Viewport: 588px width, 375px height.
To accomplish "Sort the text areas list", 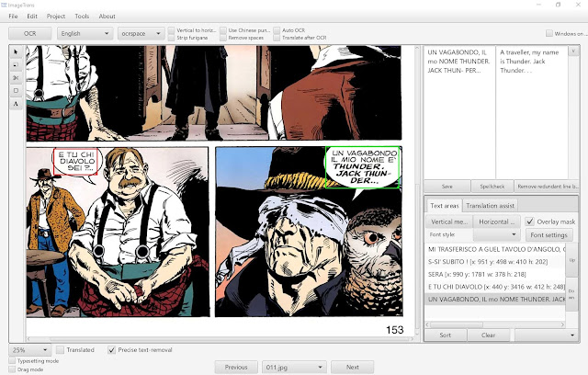I will pos(445,335).
